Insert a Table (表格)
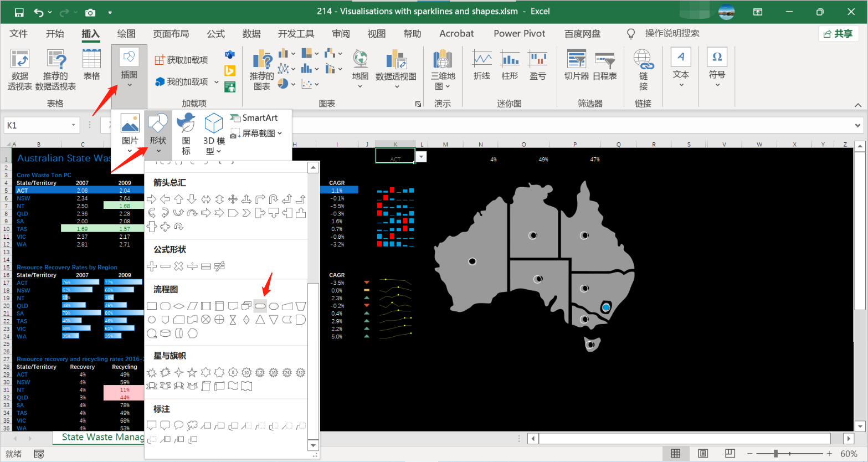 click(91, 65)
